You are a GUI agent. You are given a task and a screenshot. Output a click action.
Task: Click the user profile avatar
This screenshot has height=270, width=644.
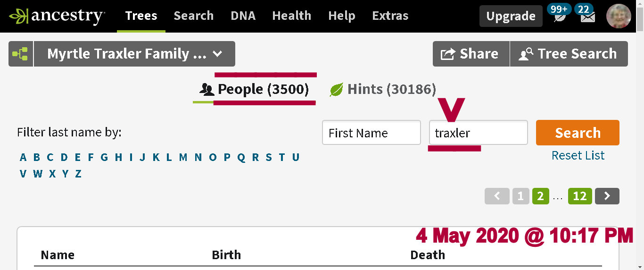tap(619, 16)
